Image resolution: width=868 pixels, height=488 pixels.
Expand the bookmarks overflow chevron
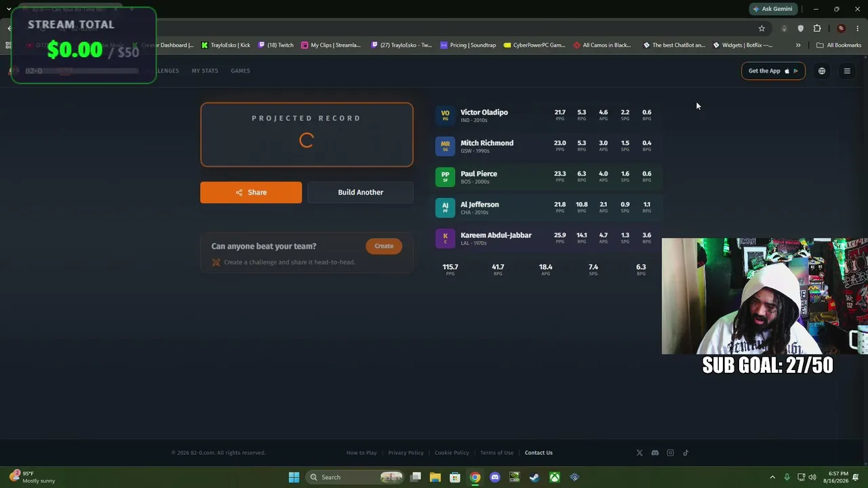click(x=798, y=45)
